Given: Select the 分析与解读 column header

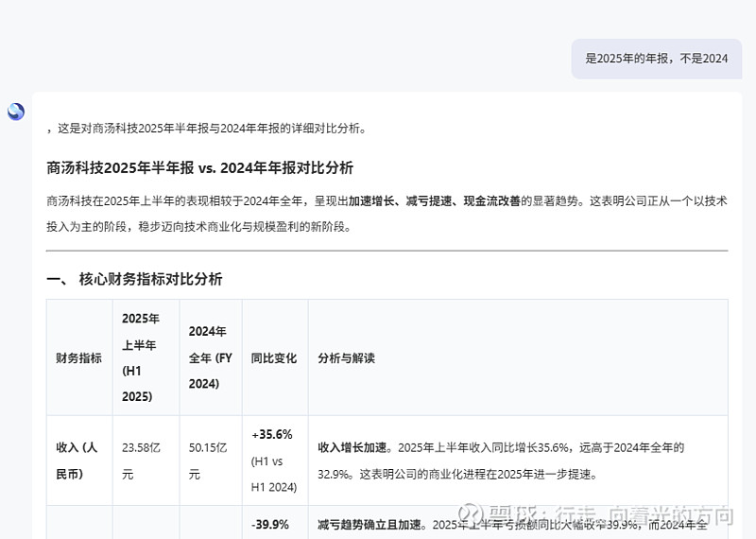Looking at the screenshot, I should [x=346, y=358].
